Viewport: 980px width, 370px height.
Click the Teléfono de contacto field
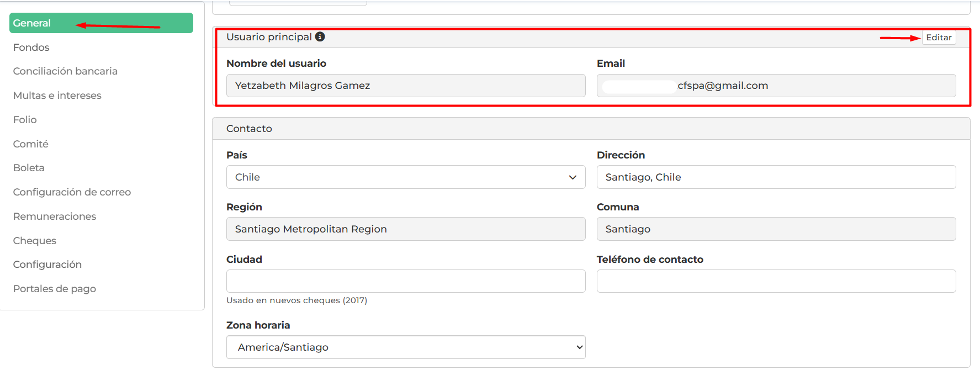[x=776, y=281]
